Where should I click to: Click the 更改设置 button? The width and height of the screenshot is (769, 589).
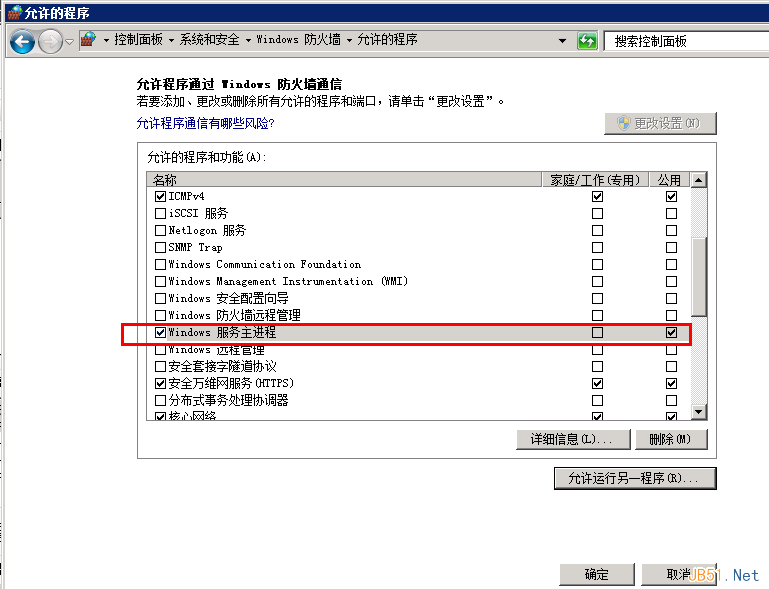pos(660,123)
